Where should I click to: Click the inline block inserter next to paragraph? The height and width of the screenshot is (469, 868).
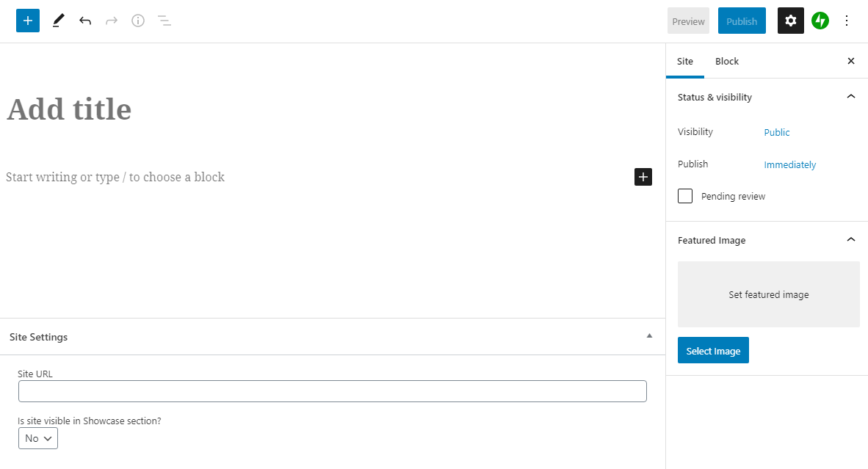pyautogui.click(x=643, y=176)
